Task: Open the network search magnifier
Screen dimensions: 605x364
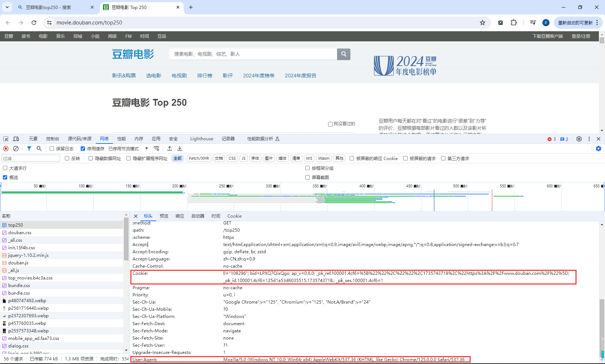Action: click(x=39, y=149)
